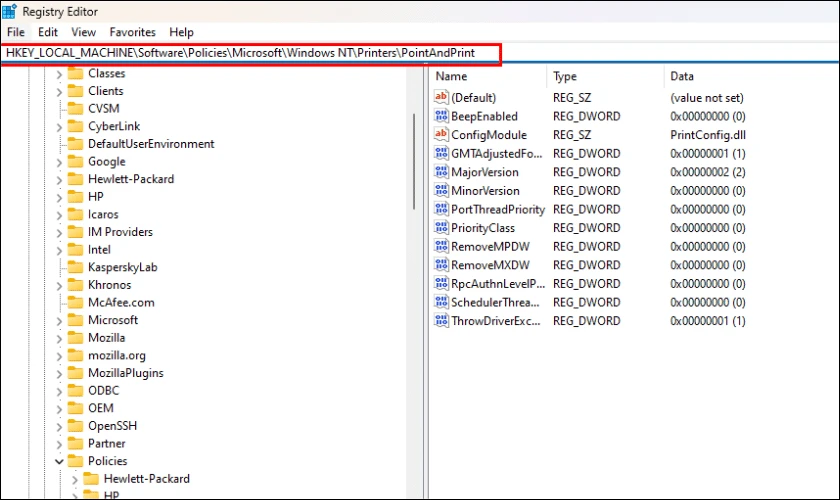
Task: Click the MajorVersion DWORD icon
Action: click(441, 171)
